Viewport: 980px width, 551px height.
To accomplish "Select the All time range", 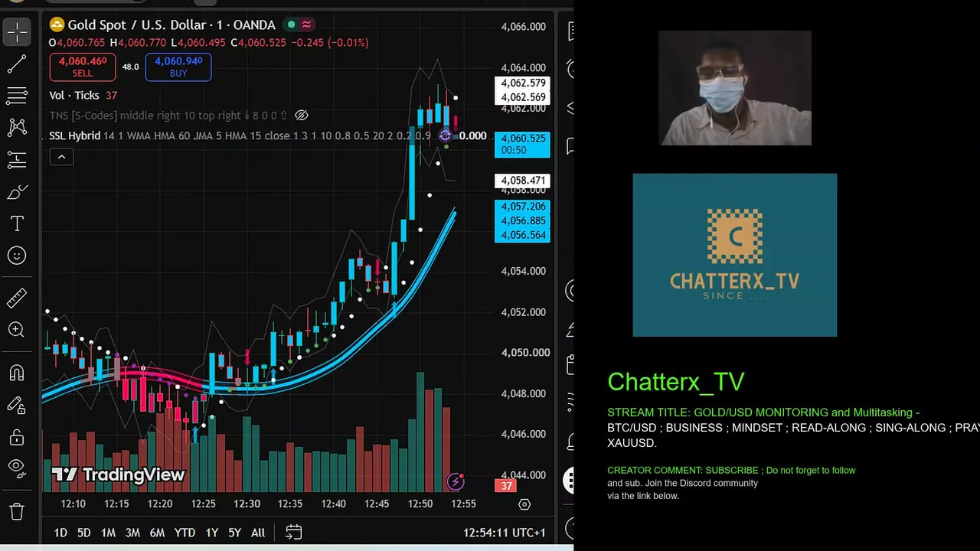I will pos(258,533).
